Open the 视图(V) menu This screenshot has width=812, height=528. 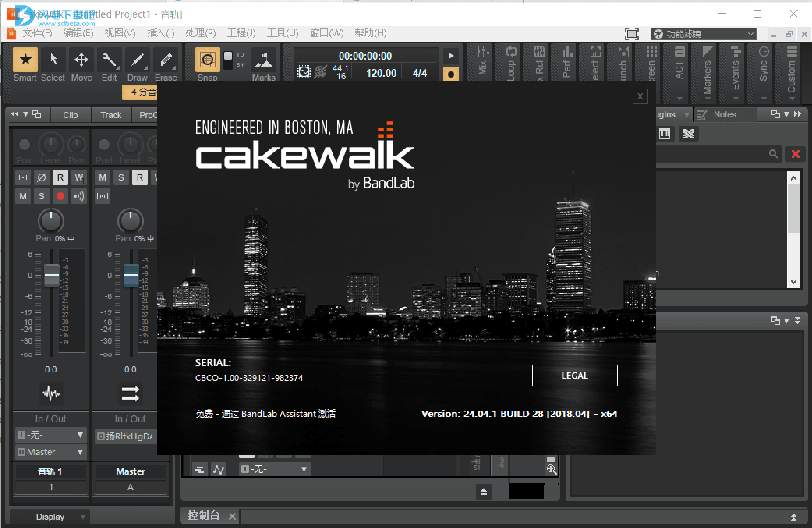[120, 33]
